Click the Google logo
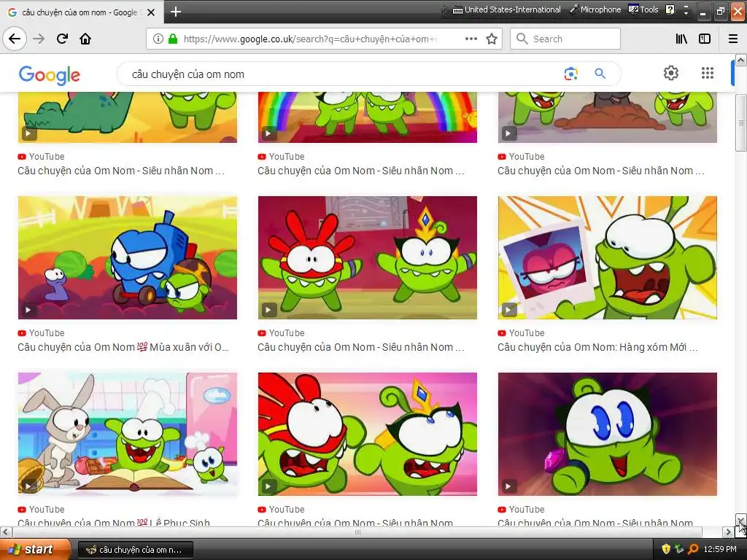This screenshot has height=560, width=747. (x=50, y=75)
